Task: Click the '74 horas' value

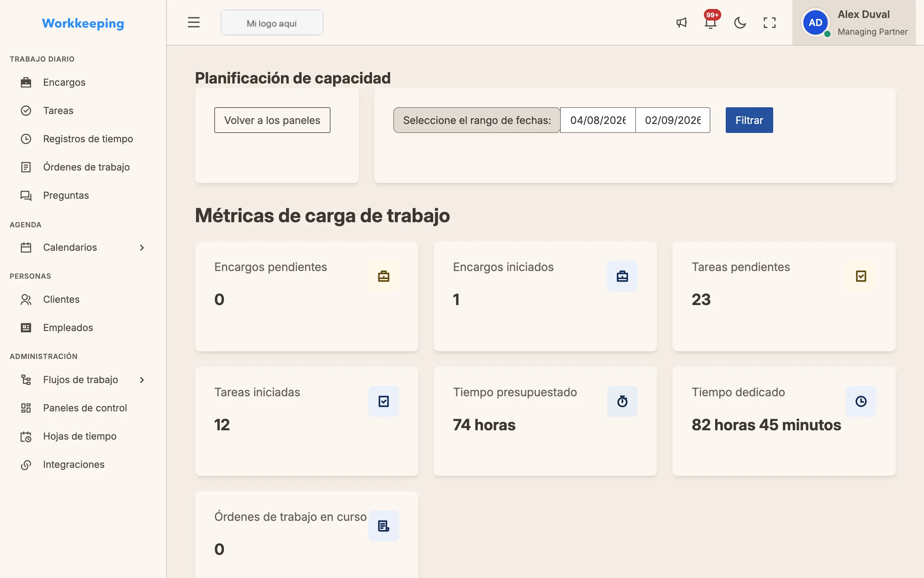Action: [x=484, y=425]
